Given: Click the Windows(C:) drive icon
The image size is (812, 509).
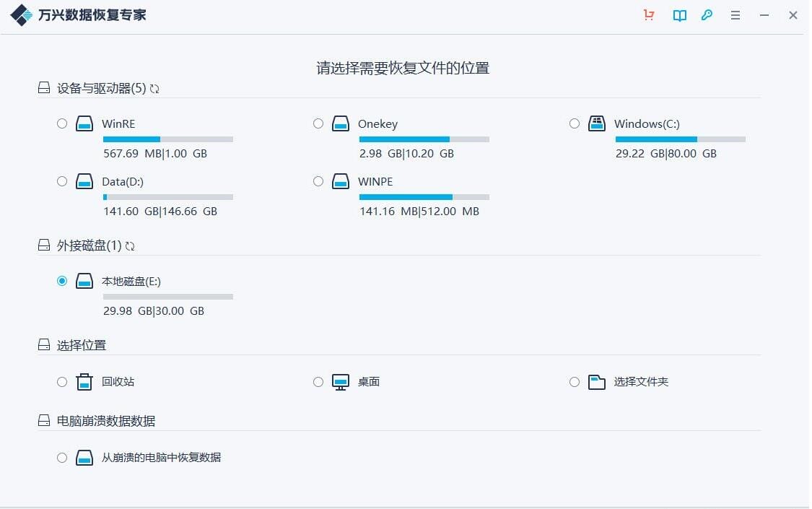Looking at the screenshot, I should point(596,123).
